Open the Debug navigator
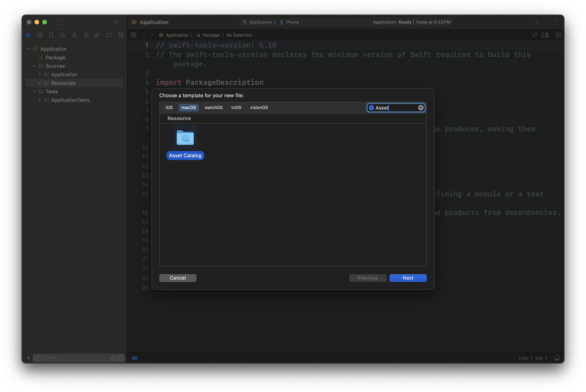The image size is (586, 392). click(97, 35)
